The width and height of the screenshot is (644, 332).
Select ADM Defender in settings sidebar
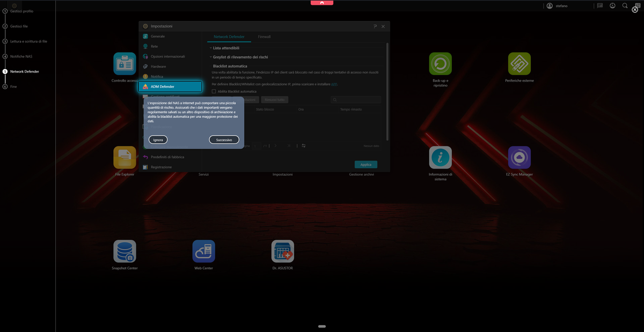tap(170, 86)
